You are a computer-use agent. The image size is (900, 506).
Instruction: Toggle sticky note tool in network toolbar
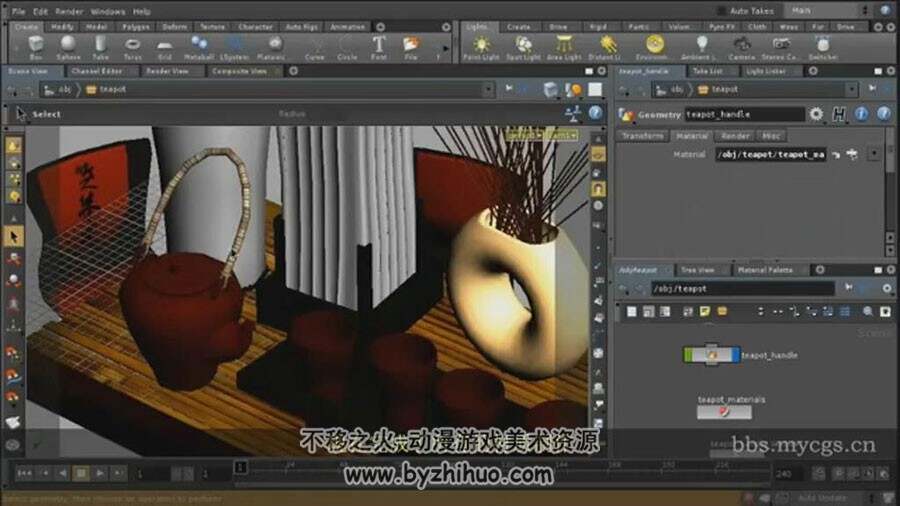coord(705,312)
